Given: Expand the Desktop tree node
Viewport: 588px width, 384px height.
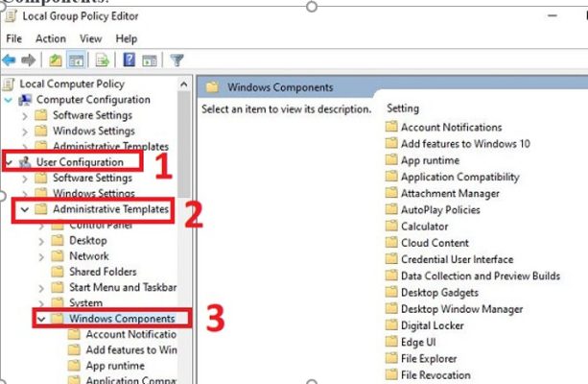Looking at the screenshot, I should pos(41,241).
